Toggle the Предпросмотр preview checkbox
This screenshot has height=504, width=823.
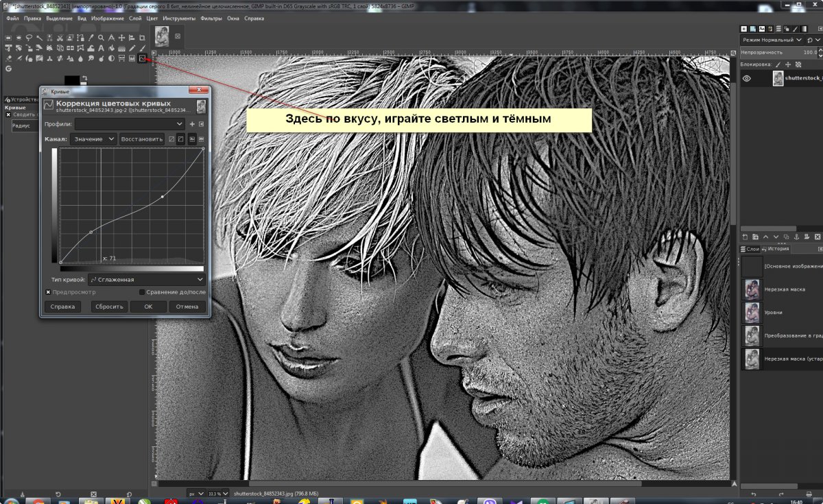point(49,292)
